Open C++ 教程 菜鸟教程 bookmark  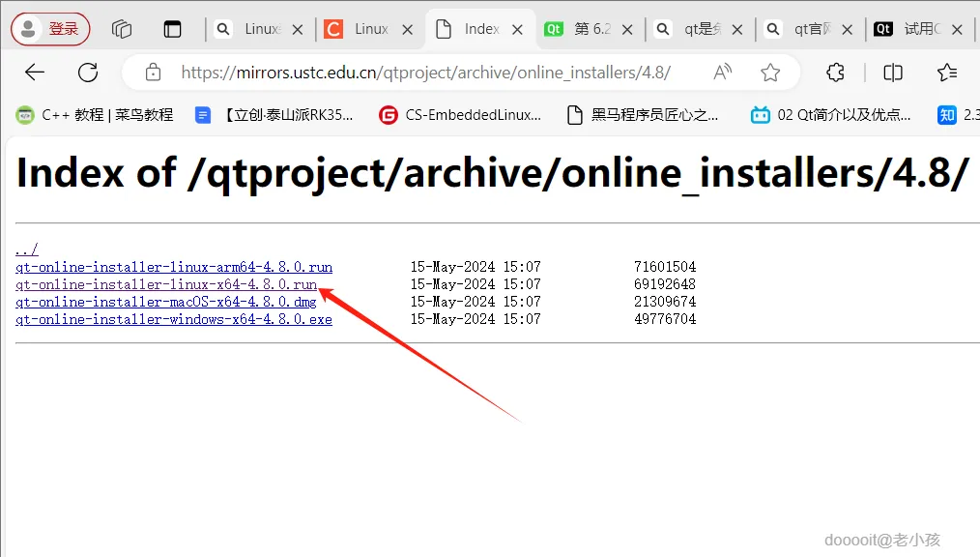coord(95,115)
